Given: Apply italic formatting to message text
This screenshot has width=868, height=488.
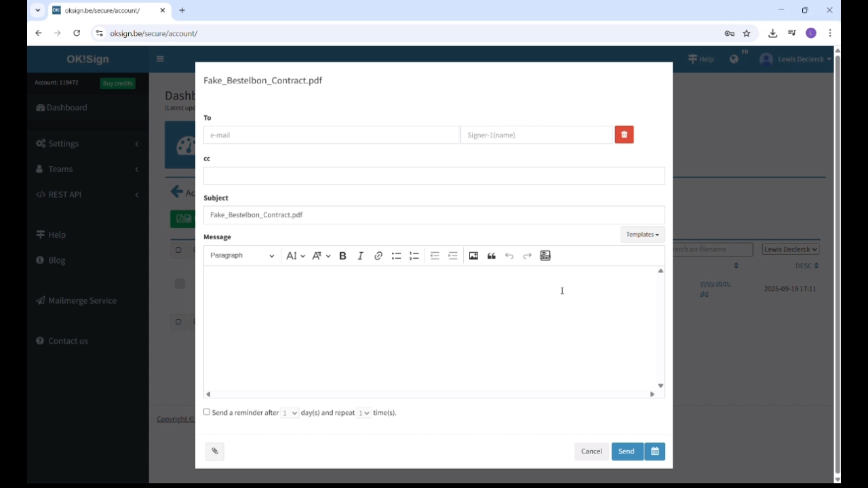Looking at the screenshot, I should coord(360,256).
